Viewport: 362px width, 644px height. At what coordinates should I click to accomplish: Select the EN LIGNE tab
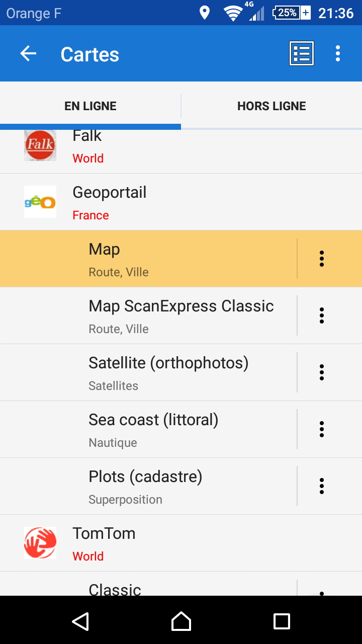[x=90, y=106]
